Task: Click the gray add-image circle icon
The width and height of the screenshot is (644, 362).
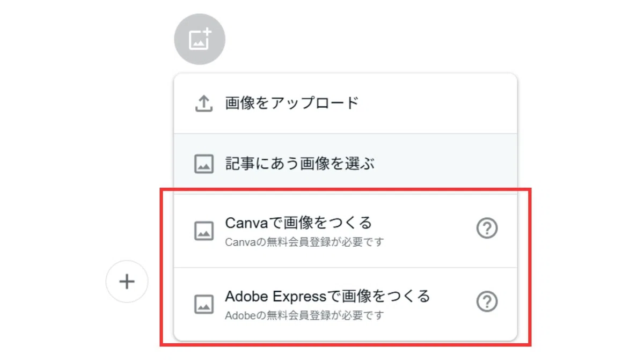Action: 200,39
